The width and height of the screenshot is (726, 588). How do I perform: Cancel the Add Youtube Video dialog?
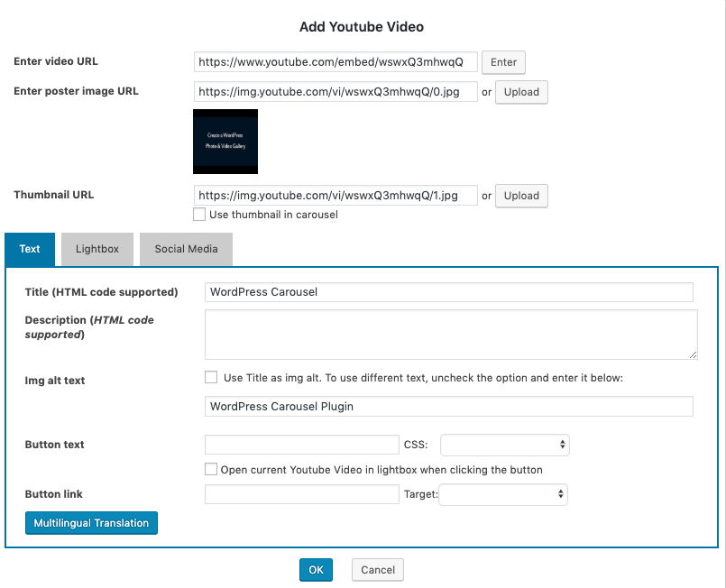pos(378,570)
